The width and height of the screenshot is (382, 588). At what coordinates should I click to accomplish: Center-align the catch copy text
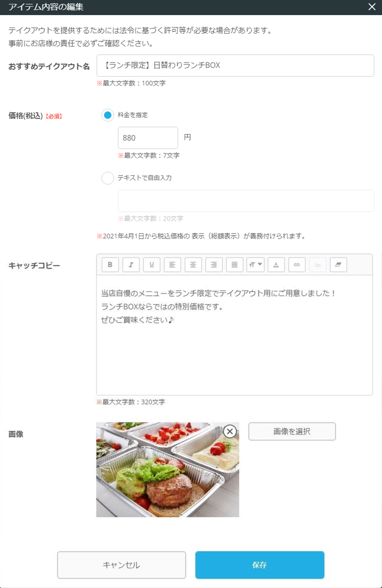[193, 264]
